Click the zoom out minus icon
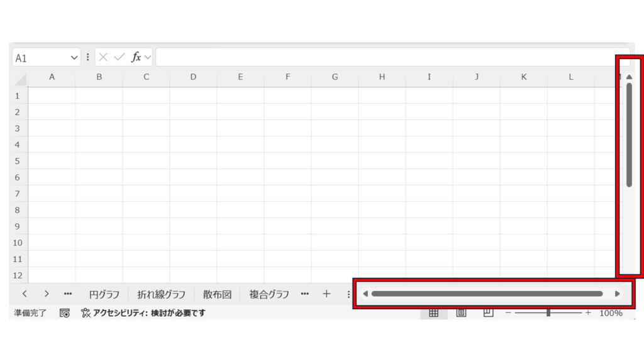The image size is (644, 362). [508, 313]
